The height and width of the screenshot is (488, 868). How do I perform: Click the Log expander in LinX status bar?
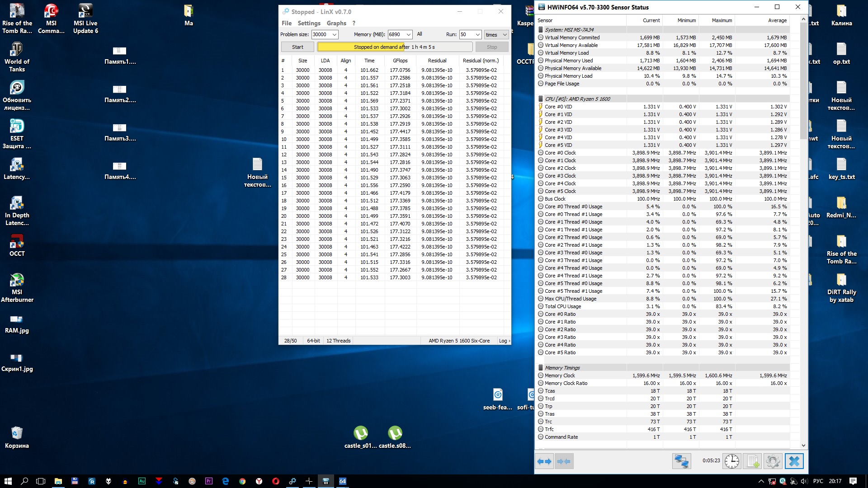click(x=505, y=341)
